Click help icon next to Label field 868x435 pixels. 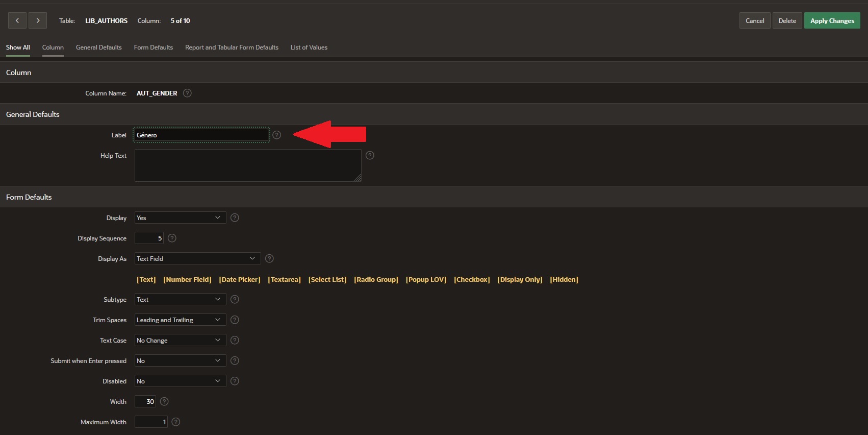pos(276,135)
